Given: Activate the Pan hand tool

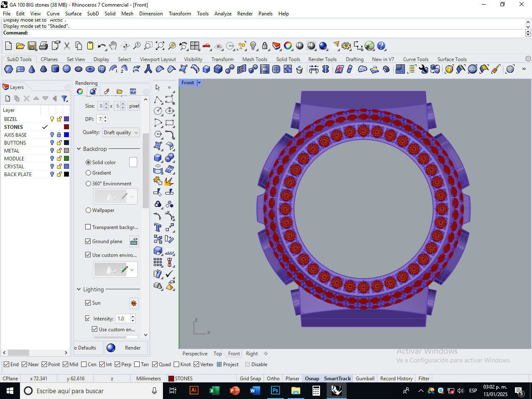Looking at the screenshot, I should [x=113, y=46].
